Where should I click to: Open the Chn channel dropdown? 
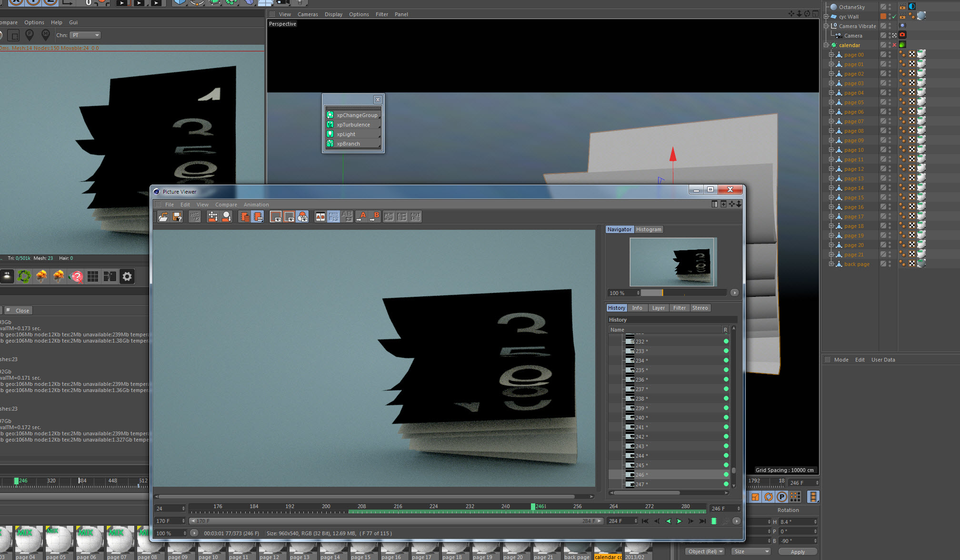click(x=86, y=35)
